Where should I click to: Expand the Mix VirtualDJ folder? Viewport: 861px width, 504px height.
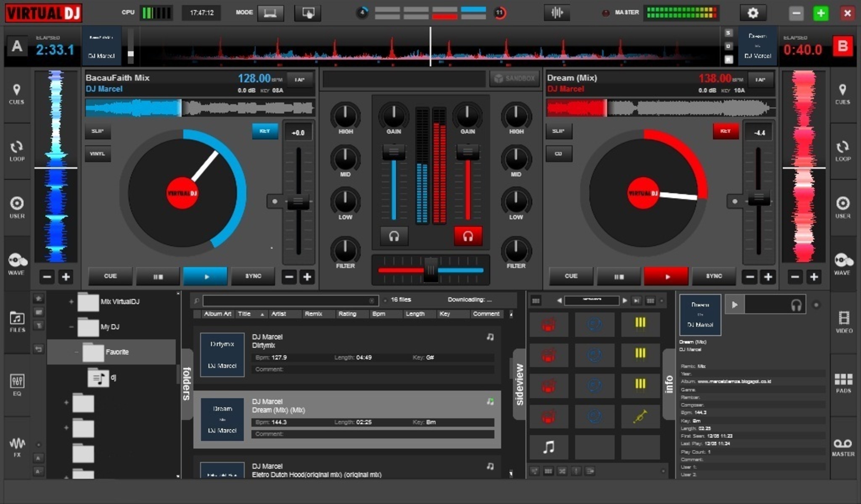pos(71,302)
